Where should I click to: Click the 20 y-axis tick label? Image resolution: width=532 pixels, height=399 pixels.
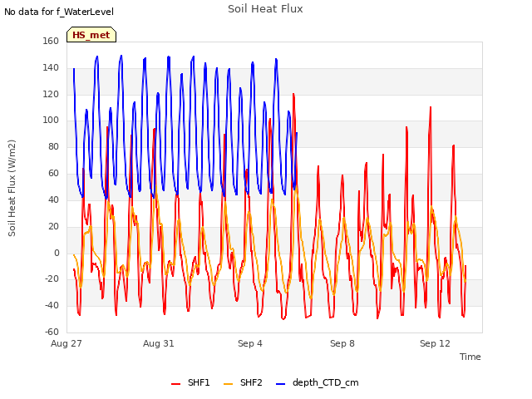click(x=53, y=226)
